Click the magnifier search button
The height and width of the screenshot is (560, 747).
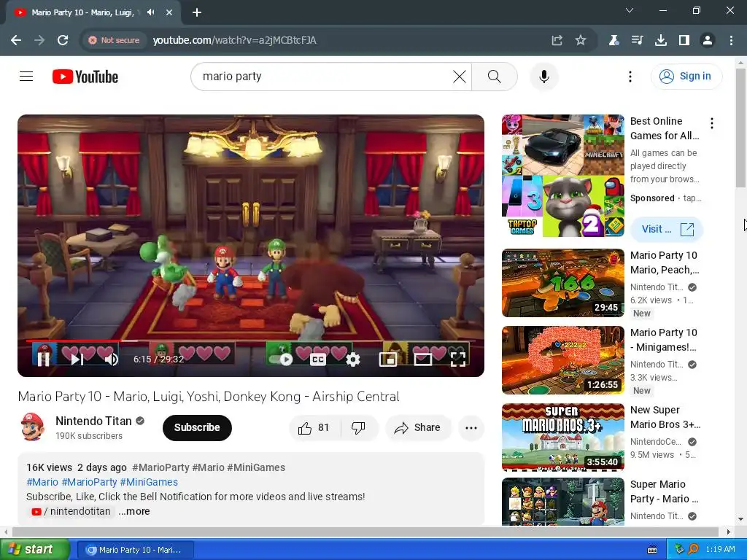coord(495,76)
